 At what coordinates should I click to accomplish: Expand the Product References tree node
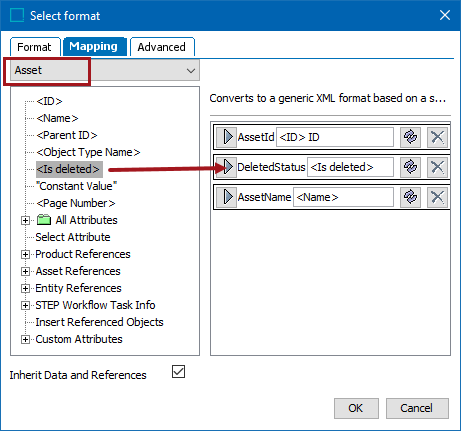25,254
